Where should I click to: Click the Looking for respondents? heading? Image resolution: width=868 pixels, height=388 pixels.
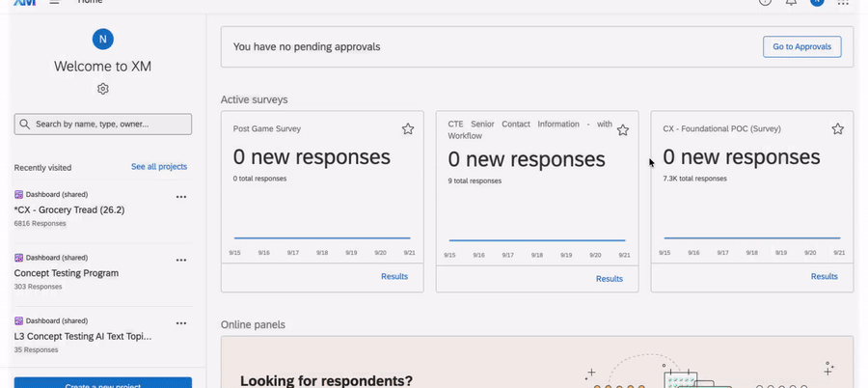pyautogui.click(x=327, y=381)
